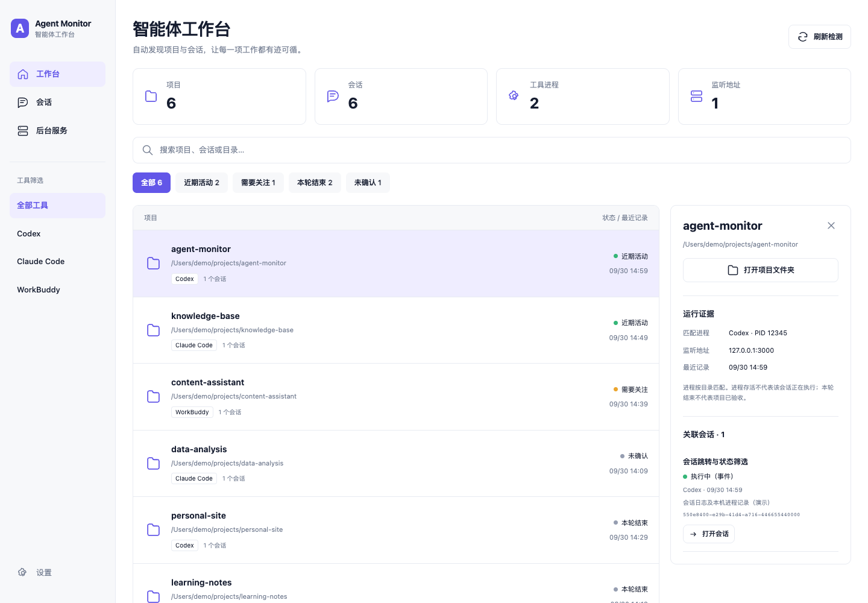Click the folder icon of knowledge-base row

(154, 330)
